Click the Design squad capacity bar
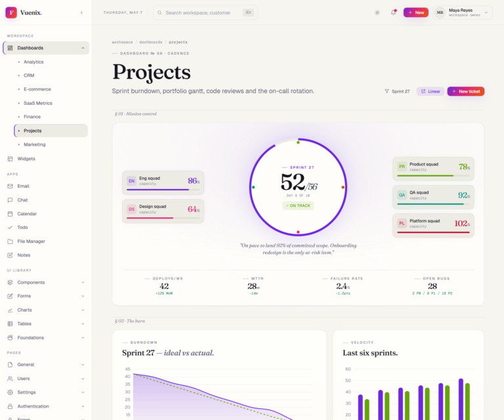Viewport: 504px width, 420px height. 163,218
